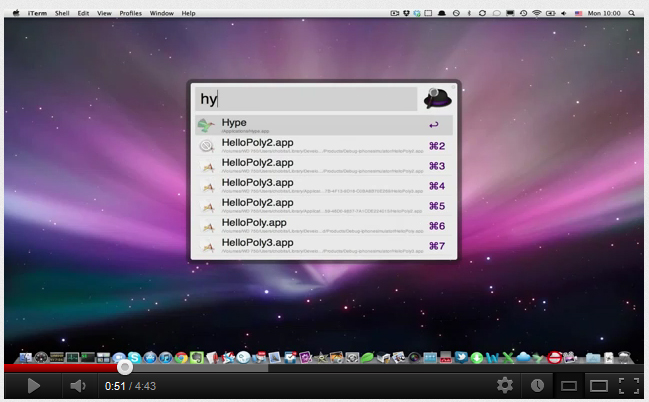649x402 pixels.
Task: Open App Store from the Dock
Action: point(150,357)
